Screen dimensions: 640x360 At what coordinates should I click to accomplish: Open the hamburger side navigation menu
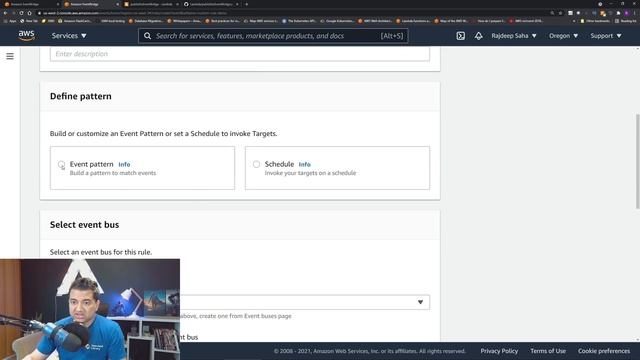[10, 56]
